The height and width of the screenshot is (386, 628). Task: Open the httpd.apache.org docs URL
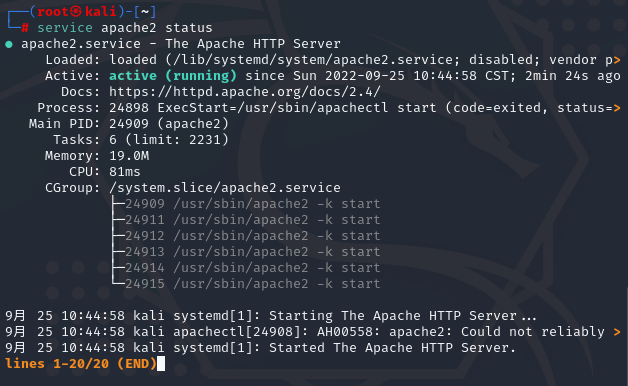245,92
